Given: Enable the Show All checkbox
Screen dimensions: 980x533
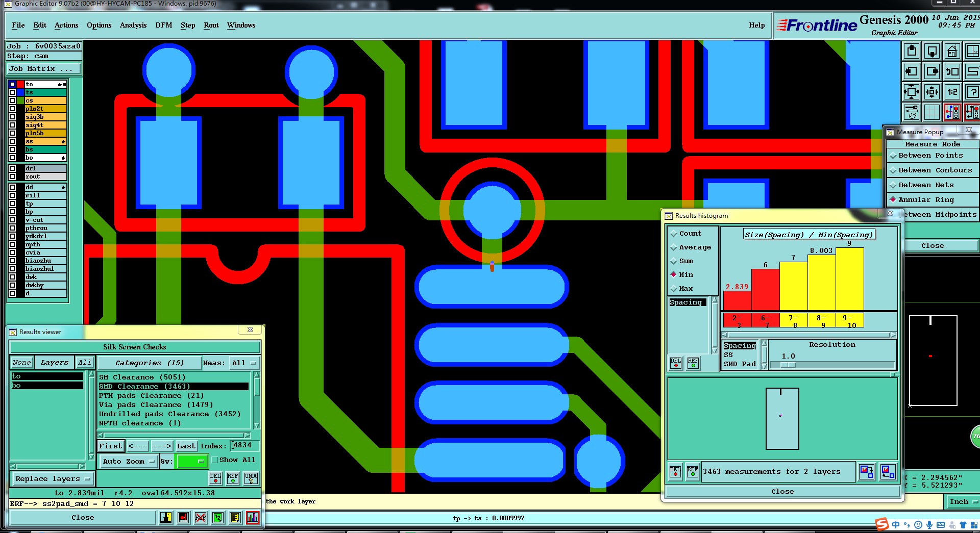Looking at the screenshot, I should [x=215, y=460].
